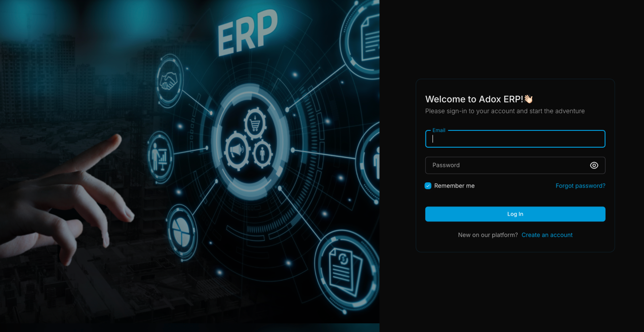Image resolution: width=644 pixels, height=332 pixels.
Task: Click the waving hand emoji in heading
Action: (528, 99)
